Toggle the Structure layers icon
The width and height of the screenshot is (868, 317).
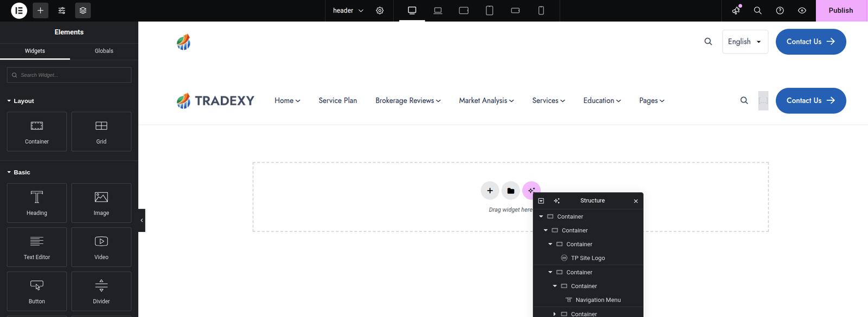tap(83, 10)
